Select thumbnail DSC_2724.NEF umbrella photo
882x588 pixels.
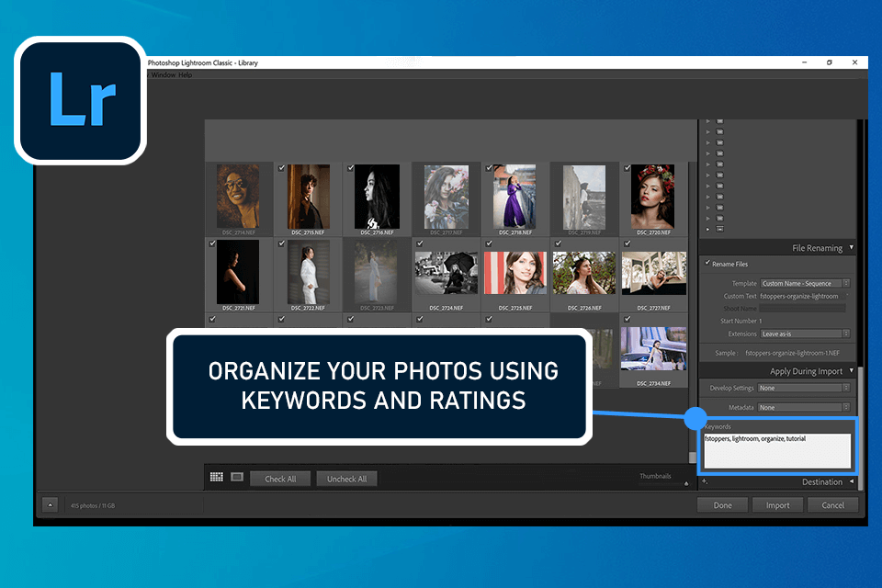click(x=447, y=273)
